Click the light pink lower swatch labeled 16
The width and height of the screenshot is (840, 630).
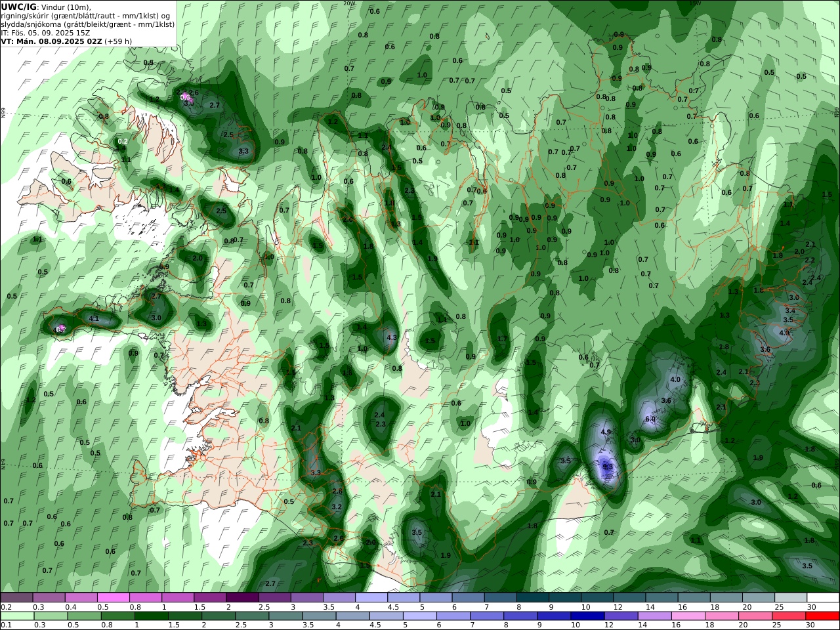pos(688,616)
